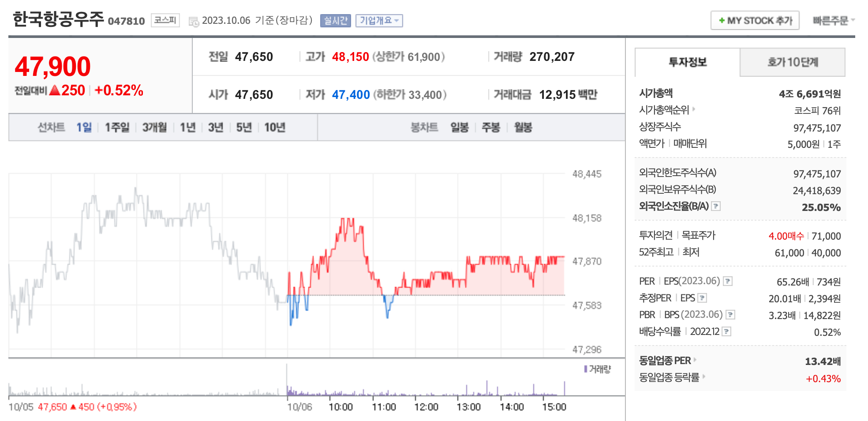Click the 배당수익률 value 0.52%
Image resolution: width=868 pixels, height=421 pixels.
tap(827, 332)
